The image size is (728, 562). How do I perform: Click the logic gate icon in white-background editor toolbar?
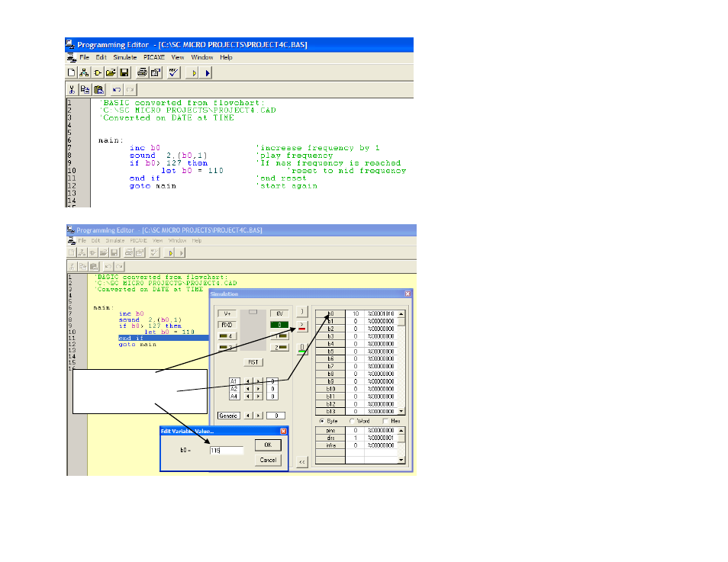(x=98, y=73)
